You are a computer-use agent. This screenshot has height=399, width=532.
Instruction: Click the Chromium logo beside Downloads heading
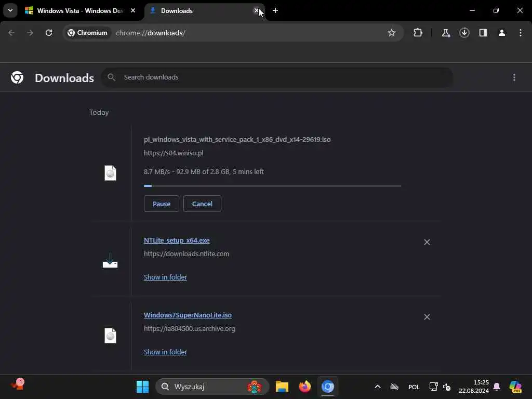click(17, 78)
